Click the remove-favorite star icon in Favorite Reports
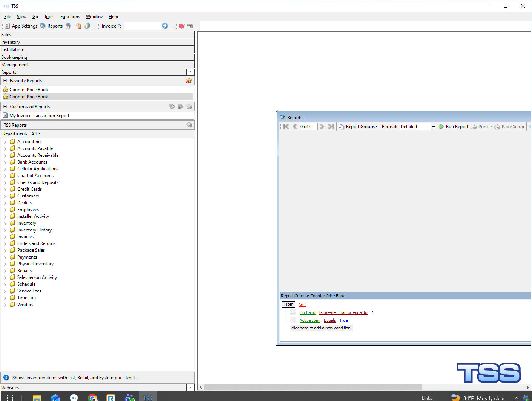This screenshot has width=532, height=401. tap(189, 81)
